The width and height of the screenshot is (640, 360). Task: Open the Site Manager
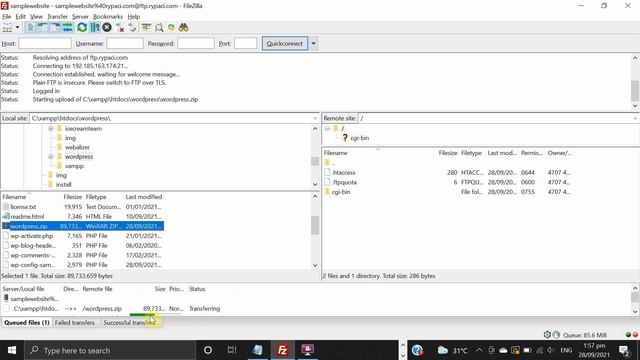tap(7, 28)
